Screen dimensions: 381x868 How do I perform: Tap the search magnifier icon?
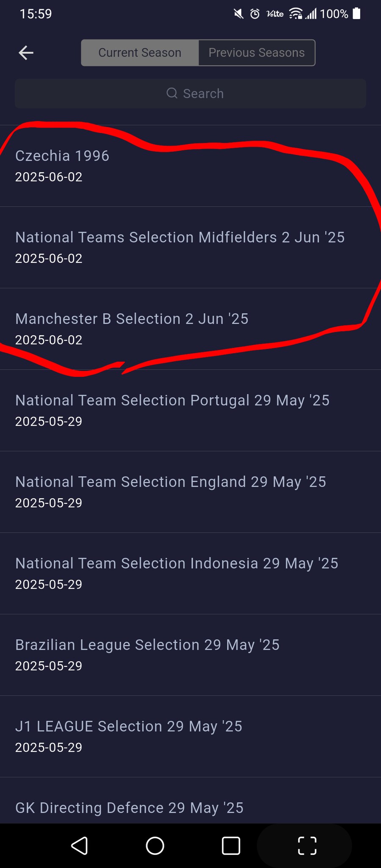click(x=172, y=93)
